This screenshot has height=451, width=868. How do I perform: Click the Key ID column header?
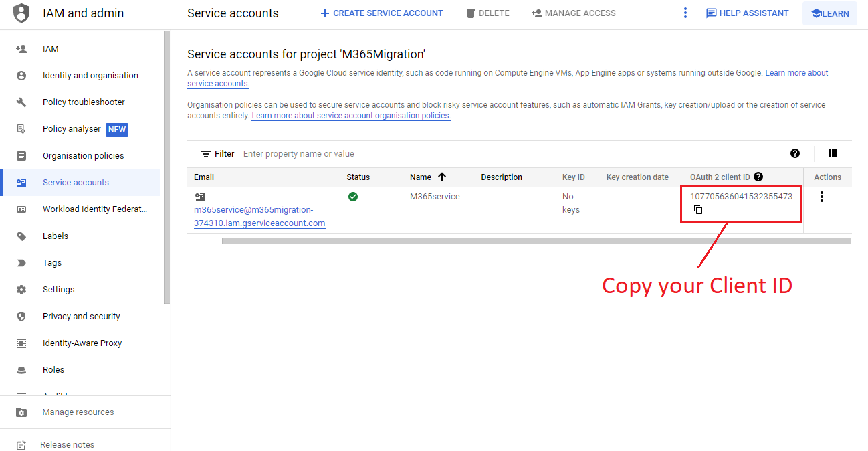coord(574,177)
